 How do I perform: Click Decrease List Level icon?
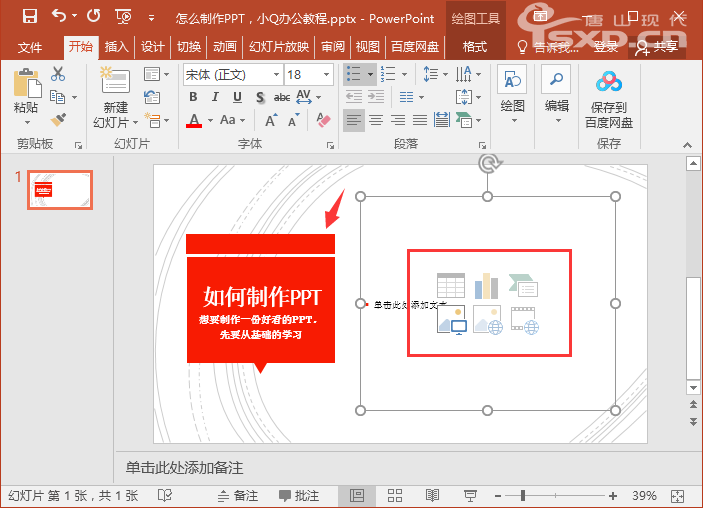click(354, 97)
